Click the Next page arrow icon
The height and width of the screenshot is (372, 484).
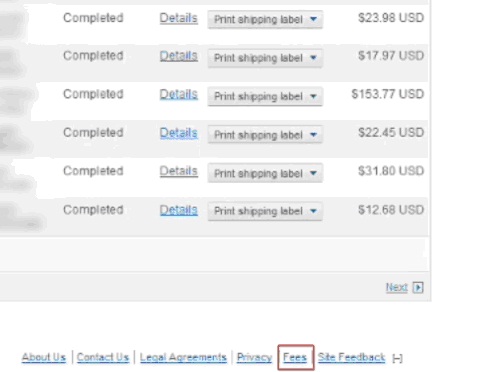(418, 287)
